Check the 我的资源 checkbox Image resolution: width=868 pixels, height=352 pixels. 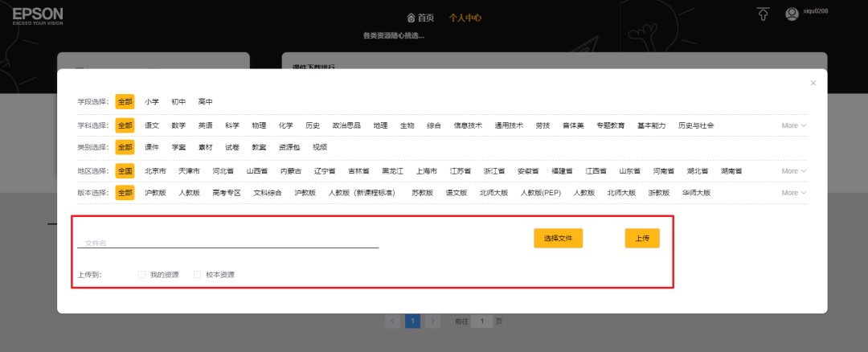(141, 275)
